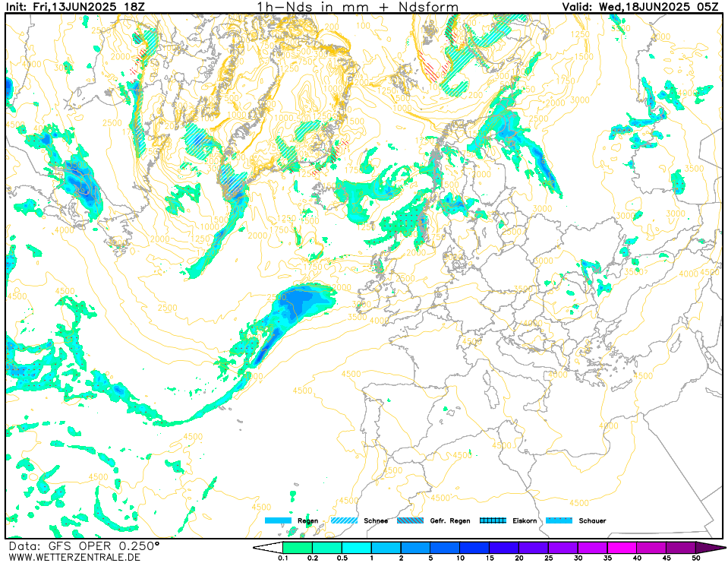Click the '20' color scale label
728x563 pixels.
[519, 558]
